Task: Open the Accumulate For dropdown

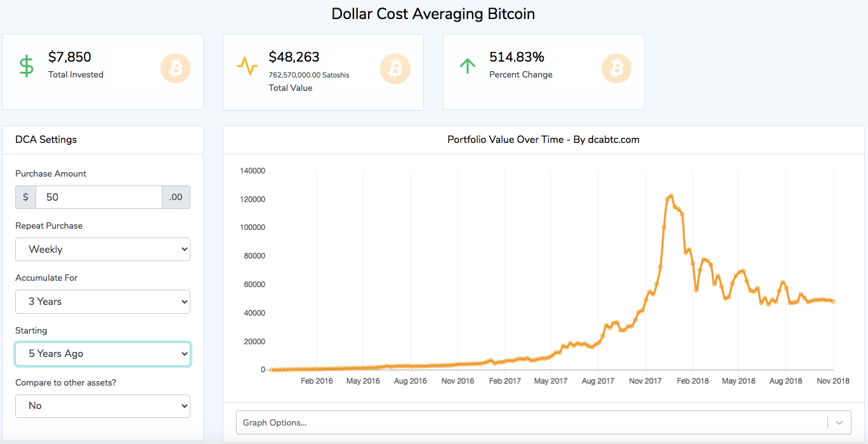Action: pyautogui.click(x=103, y=302)
